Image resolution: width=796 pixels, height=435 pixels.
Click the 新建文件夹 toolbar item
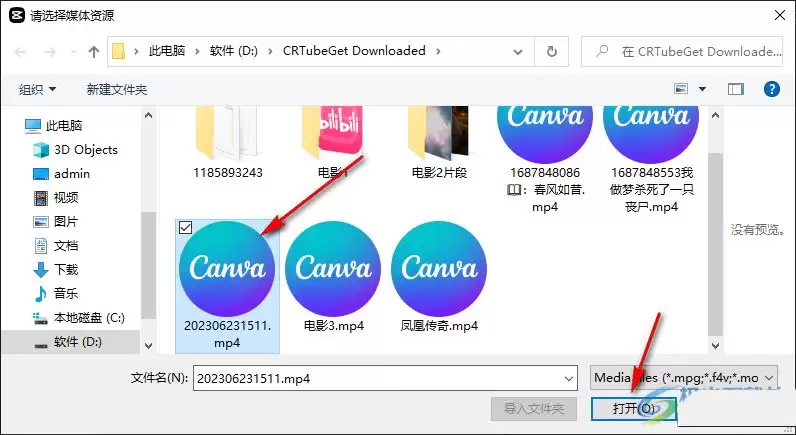pos(117,89)
